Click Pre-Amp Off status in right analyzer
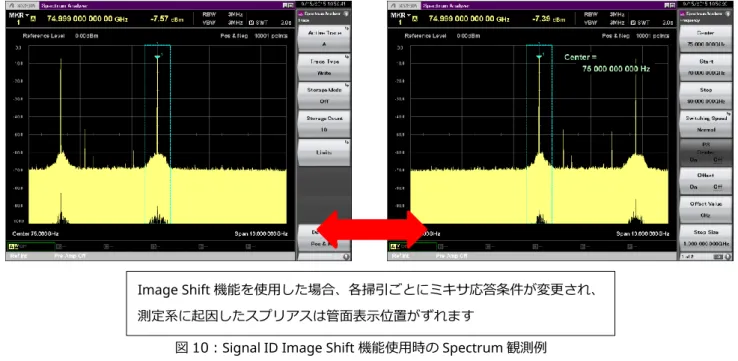The width and height of the screenshot is (738, 361). point(452,257)
